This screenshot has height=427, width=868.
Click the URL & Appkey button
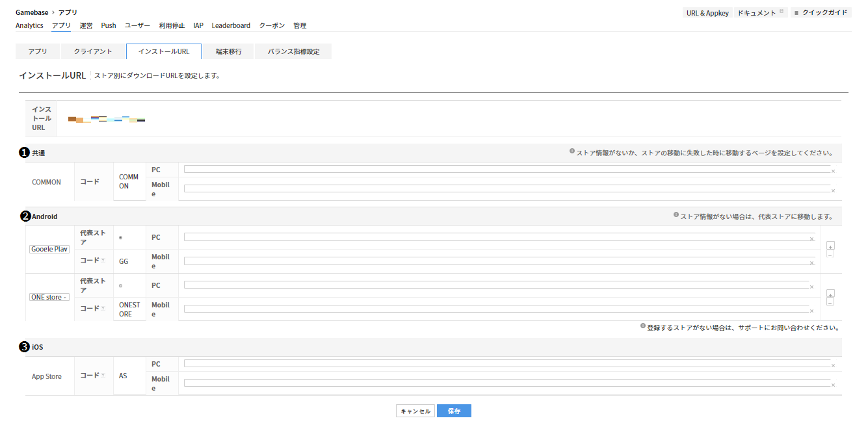tap(708, 13)
